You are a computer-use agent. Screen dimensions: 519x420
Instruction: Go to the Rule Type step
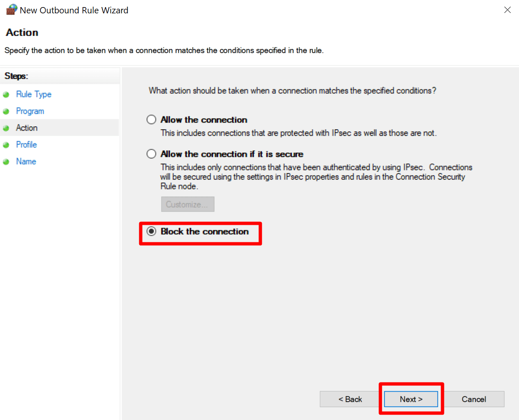[34, 94]
